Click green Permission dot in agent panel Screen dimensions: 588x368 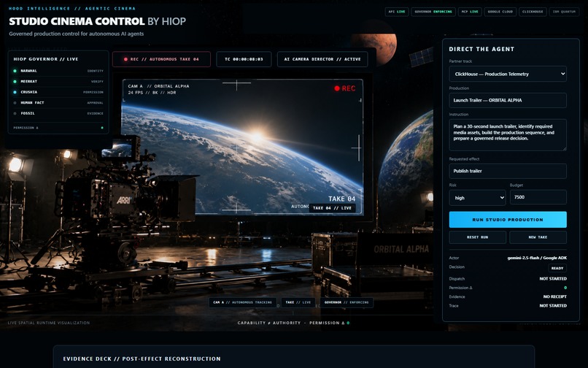click(x=565, y=288)
